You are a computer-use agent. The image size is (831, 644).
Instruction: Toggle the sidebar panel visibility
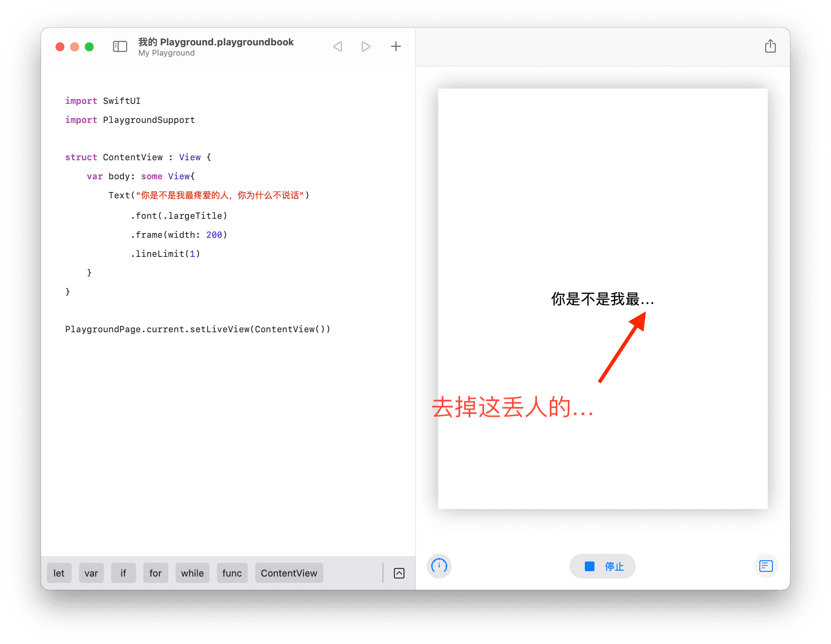tap(120, 46)
